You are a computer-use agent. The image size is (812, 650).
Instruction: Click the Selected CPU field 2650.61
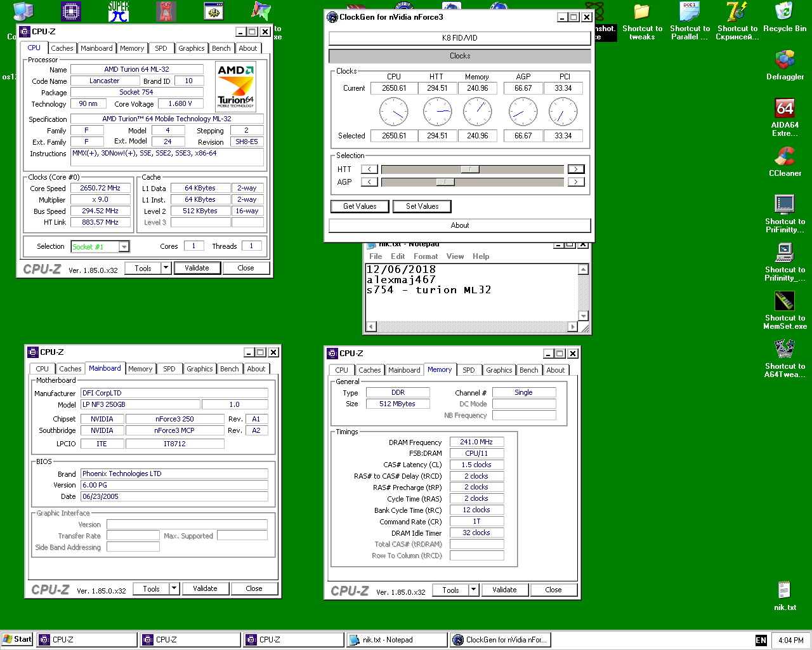tap(394, 136)
